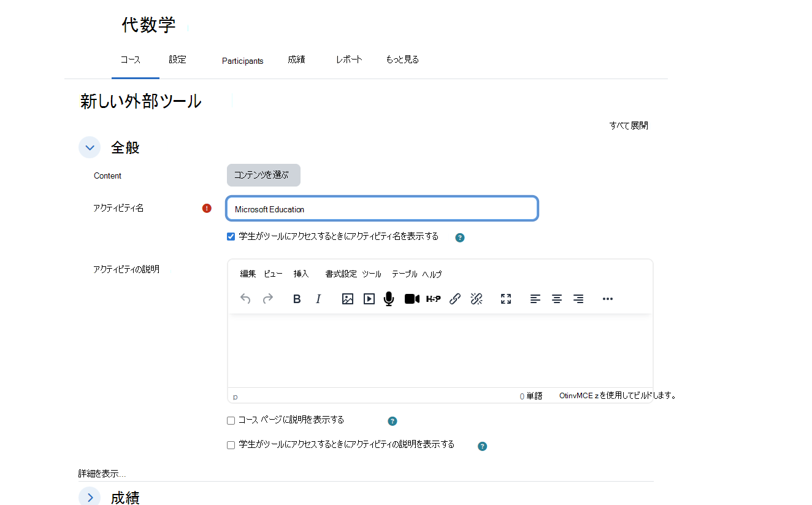The height and width of the screenshot is (505, 812).
Task: Undo last edit in description editor
Action: (x=245, y=299)
